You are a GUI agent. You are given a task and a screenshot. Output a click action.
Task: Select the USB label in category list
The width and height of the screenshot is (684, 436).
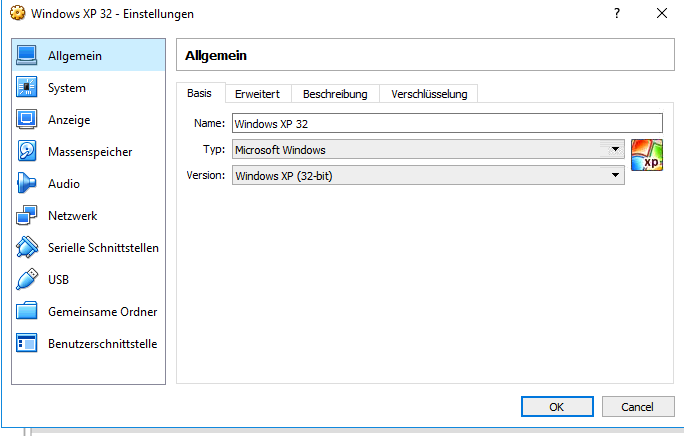tap(58, 279)
